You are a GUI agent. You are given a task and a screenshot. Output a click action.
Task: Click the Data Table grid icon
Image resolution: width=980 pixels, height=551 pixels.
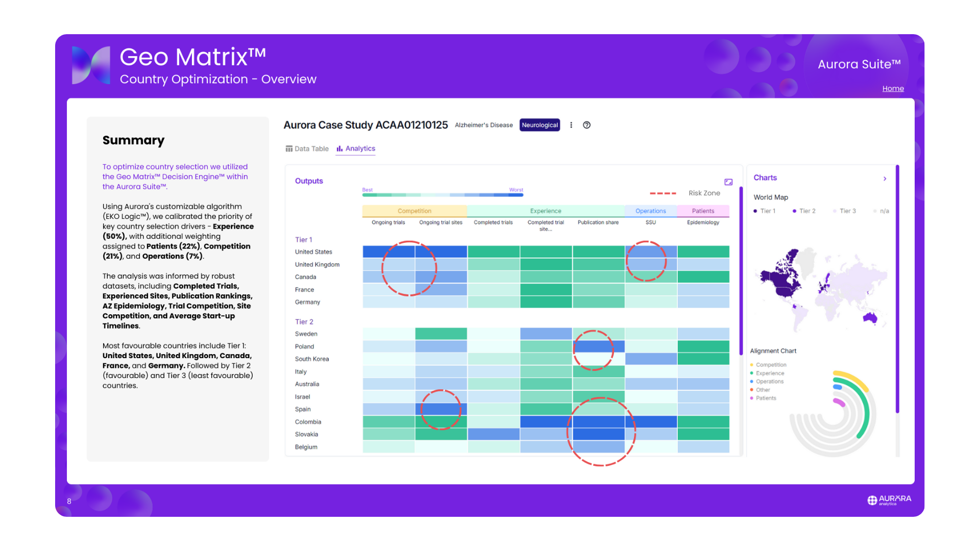coord(289,149)
